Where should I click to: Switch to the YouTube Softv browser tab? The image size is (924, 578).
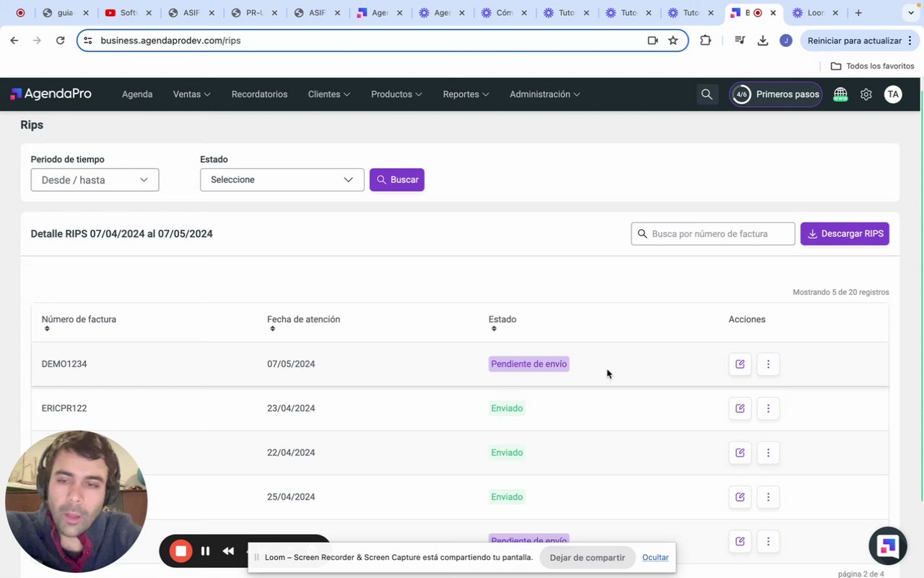128,12
